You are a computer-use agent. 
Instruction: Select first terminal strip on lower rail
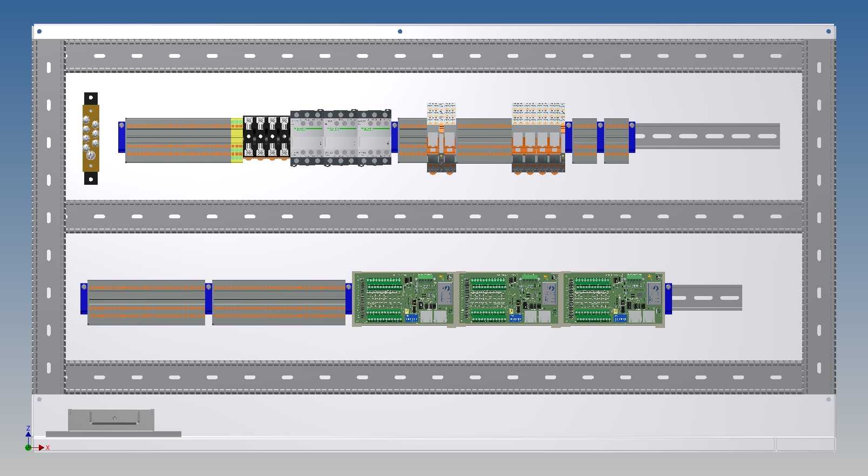[146, 302]
